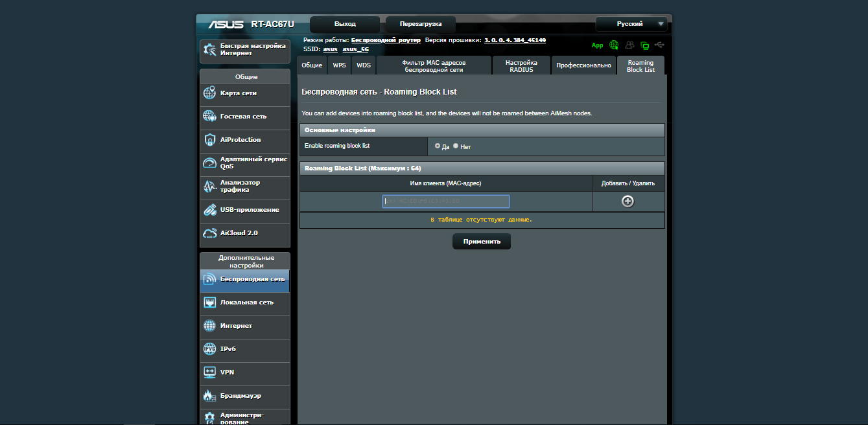Viewport: 868px width, 425px height.
Task: Select the "Да" radio button
Action: click(438, 146)
